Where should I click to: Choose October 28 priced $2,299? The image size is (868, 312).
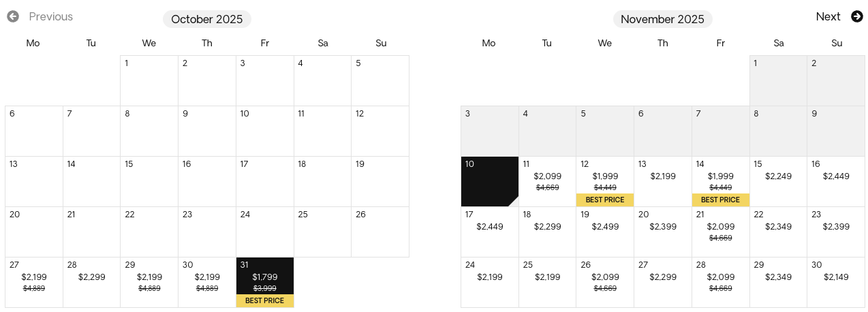tap(92, 283)
